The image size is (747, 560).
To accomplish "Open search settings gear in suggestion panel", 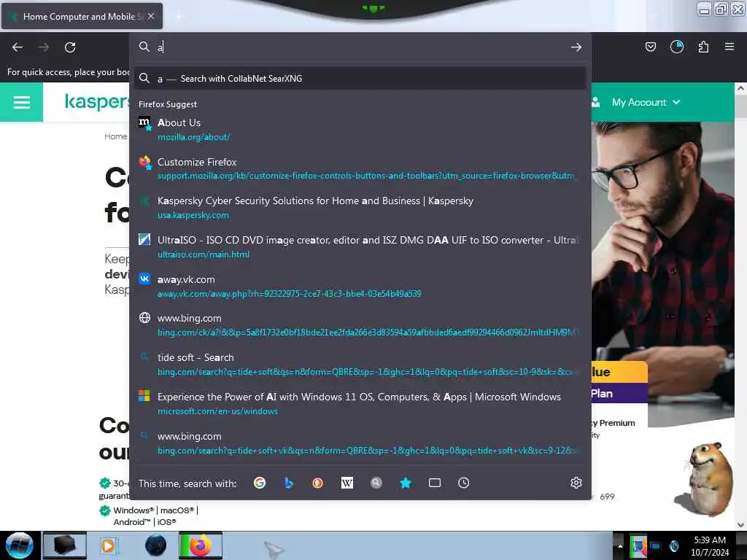I will click(576, 483).
